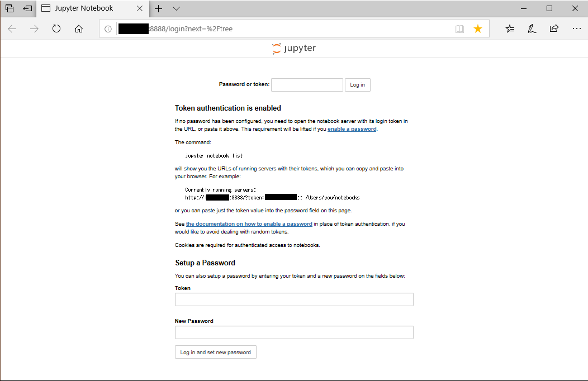Click the 'Password or token:' label
The width and height of the screenshot is (588, 381).
244,84
